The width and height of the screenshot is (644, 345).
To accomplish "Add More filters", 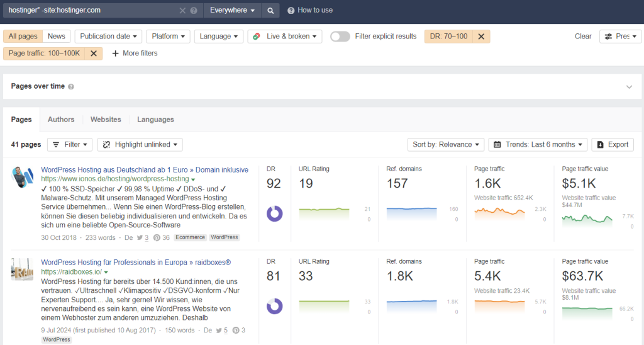I will click(x=135, y=53).
